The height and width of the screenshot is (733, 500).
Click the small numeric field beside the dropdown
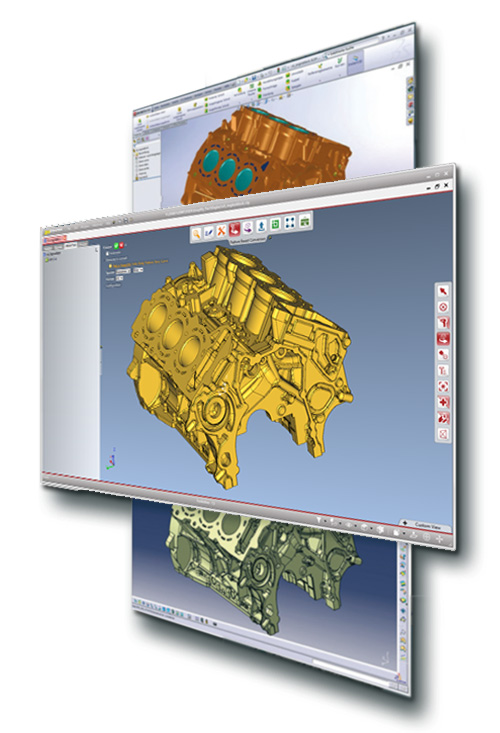click(138, 270)
